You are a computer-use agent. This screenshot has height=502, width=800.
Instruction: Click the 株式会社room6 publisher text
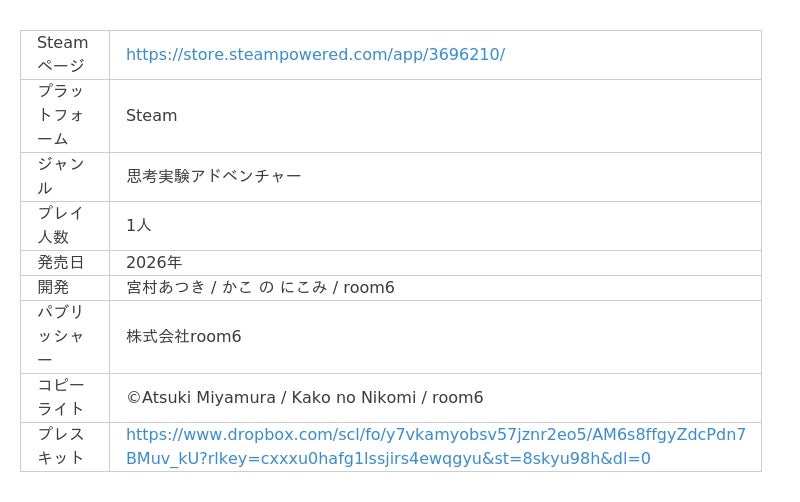point(184,336)
